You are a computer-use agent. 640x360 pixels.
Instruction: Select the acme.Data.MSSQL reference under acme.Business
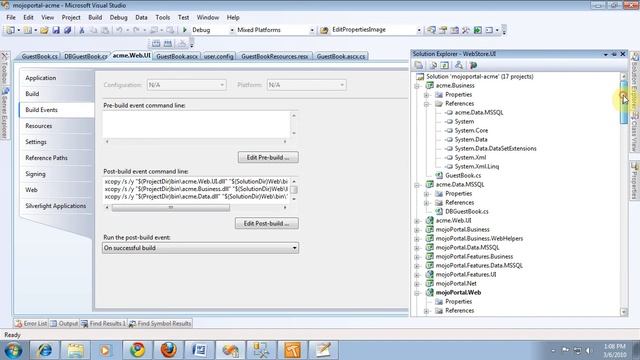(479, 113)
